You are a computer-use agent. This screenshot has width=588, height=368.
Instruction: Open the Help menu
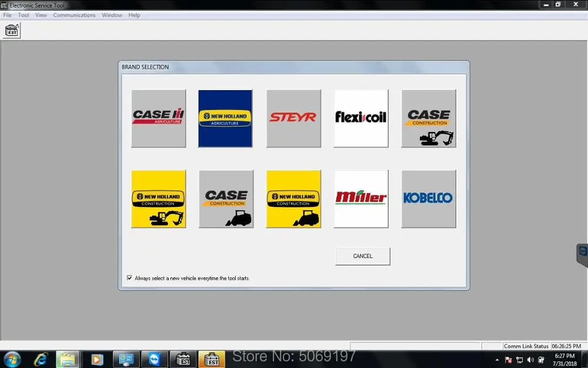(x=134, y=15)
